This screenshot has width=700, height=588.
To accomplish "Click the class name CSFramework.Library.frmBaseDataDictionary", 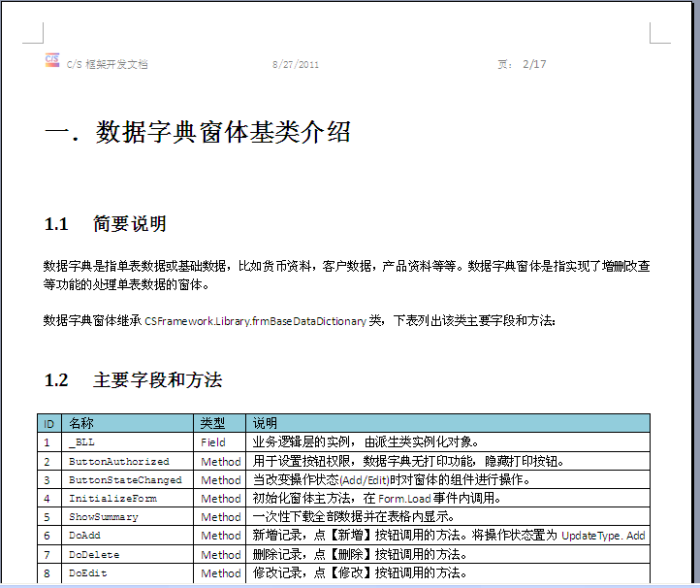I will click(x=255, y=322).
